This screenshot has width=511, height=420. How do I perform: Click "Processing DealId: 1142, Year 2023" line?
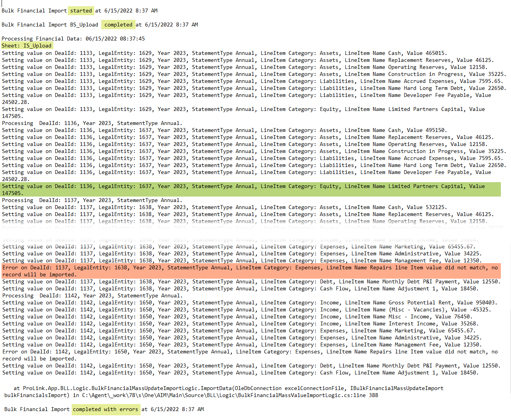coord(92,295)
